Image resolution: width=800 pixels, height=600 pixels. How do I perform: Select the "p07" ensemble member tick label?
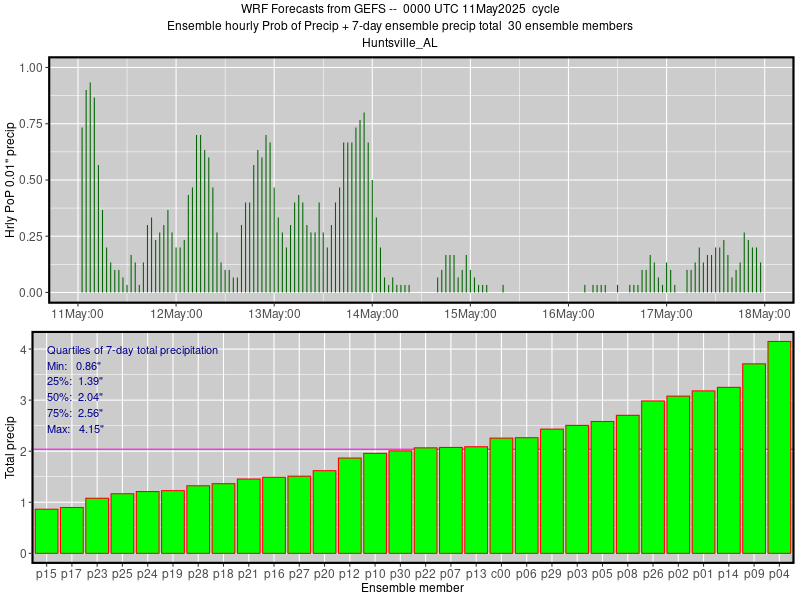tap(451, 574)
